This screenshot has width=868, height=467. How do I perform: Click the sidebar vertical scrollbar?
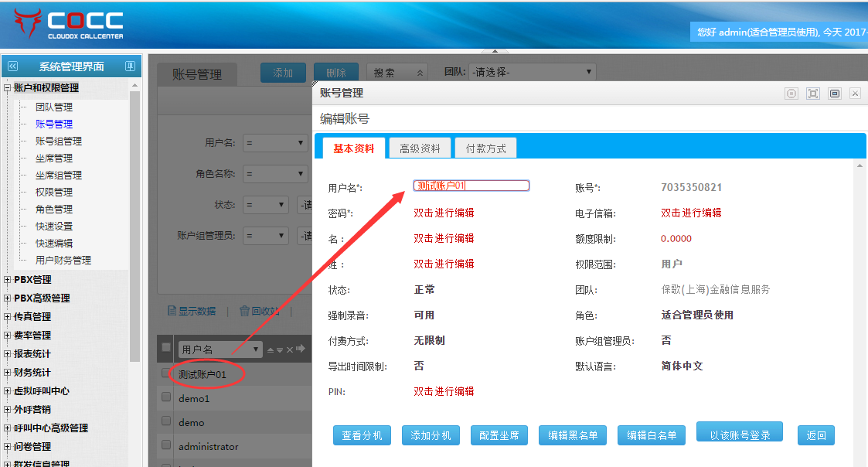pos(134,224)
